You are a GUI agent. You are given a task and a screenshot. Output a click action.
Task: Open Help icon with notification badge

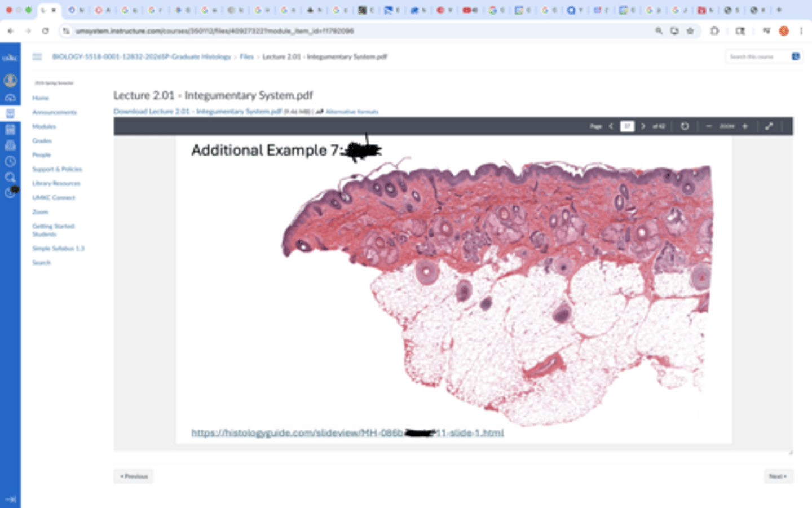click(x=11, y=192)
